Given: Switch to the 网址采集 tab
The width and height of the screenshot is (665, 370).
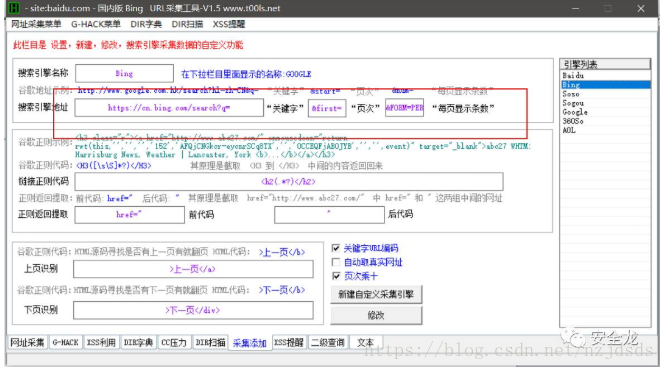Looking at the screenshot, I should 28,342.
